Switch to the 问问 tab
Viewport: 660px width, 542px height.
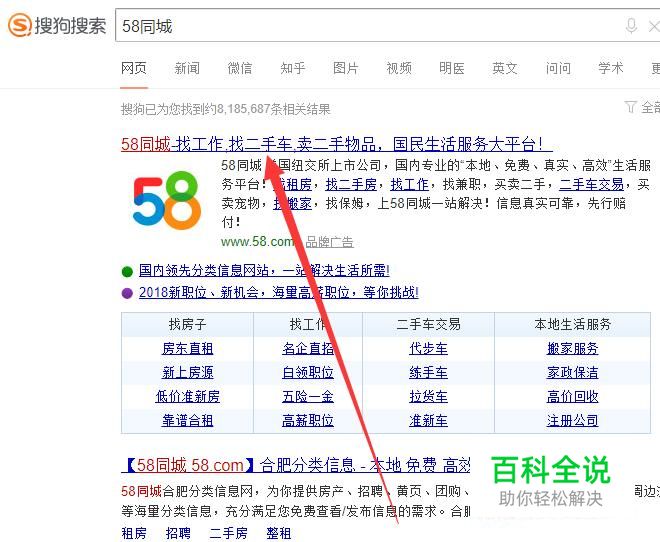coord(558,68)
